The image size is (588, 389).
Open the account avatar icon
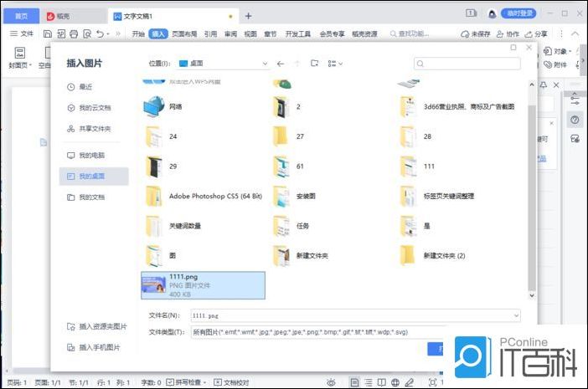point(492,14)
